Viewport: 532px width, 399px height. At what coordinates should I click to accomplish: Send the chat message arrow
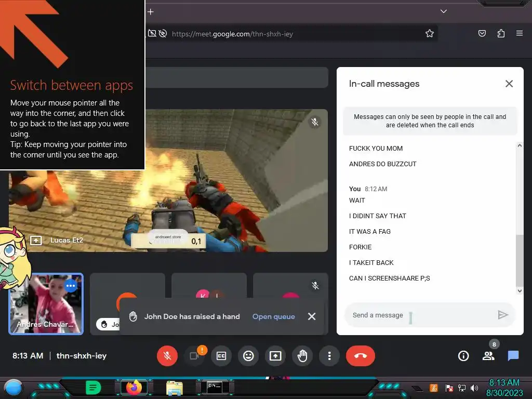pos(503,315)
